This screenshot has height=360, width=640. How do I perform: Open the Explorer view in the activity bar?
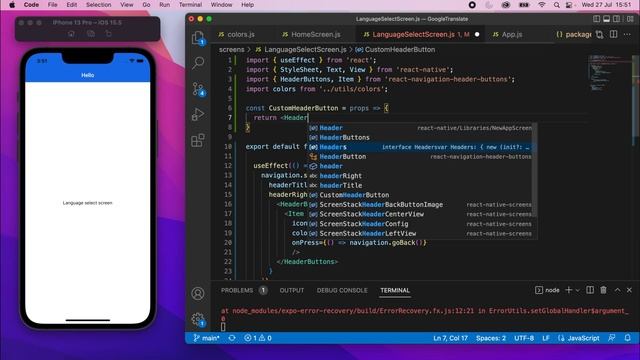click(x=198, y=38)
